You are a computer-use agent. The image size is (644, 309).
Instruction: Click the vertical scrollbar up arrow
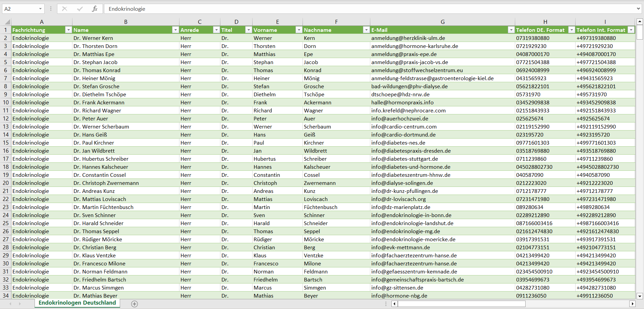pos(640,21)
